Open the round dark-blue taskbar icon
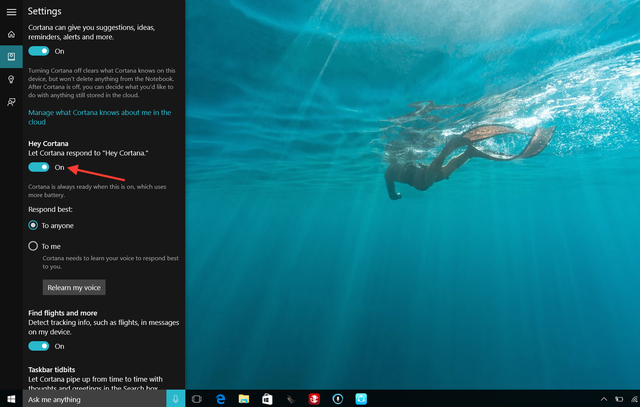The image size is (640, 407). [x=338, y=399]
